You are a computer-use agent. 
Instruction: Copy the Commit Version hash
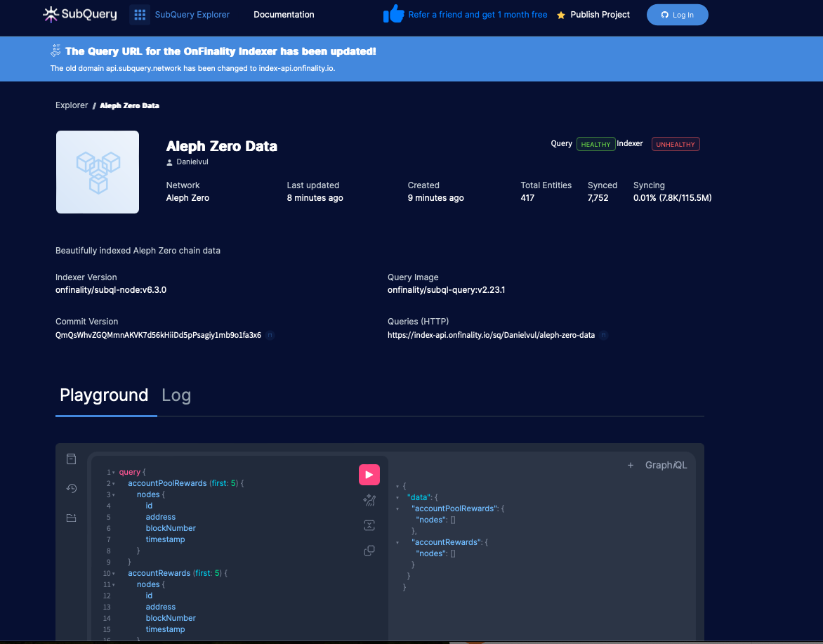pyautogui.click(x=270, y=336)
